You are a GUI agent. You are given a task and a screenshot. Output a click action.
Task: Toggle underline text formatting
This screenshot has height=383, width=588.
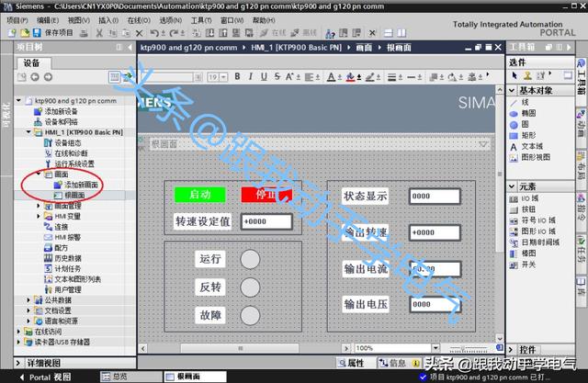click(264, 77)
